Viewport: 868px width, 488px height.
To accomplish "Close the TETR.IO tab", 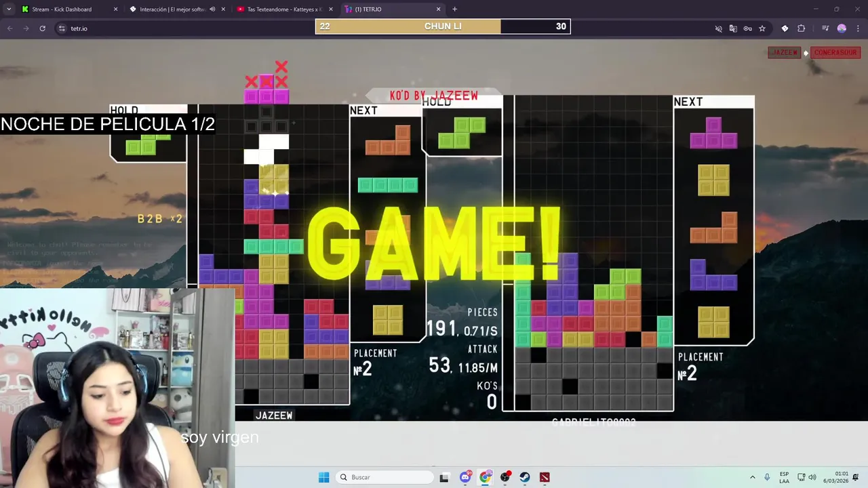I will 438,9.
